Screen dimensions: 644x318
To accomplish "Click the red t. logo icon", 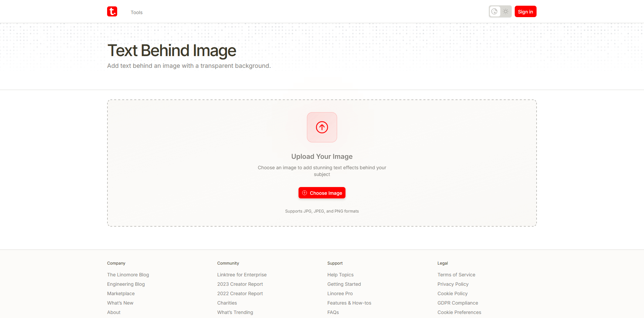I will [112, 11].
